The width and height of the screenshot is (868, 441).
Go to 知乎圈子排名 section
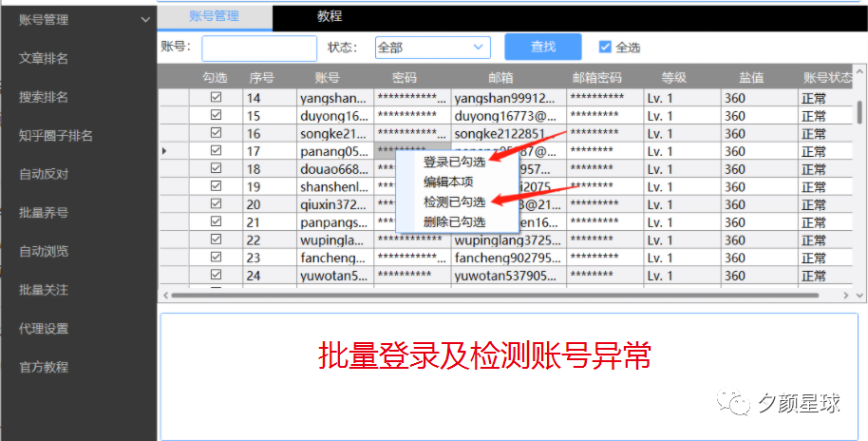55,136
